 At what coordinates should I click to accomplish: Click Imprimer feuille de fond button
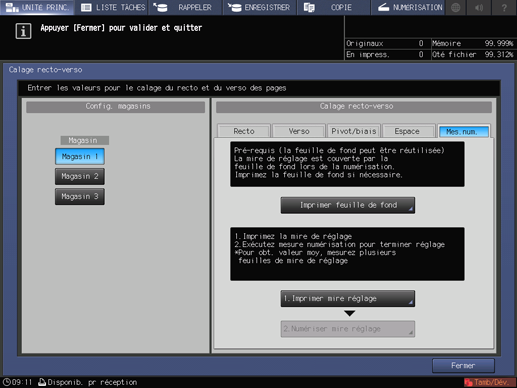pyautogui.click(x=348, y=205)
